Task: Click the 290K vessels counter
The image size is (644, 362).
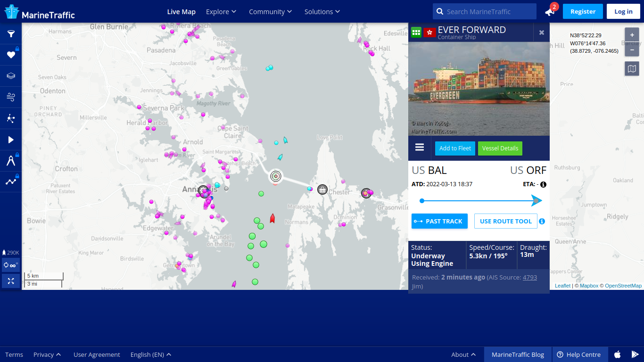Action: 11,253
